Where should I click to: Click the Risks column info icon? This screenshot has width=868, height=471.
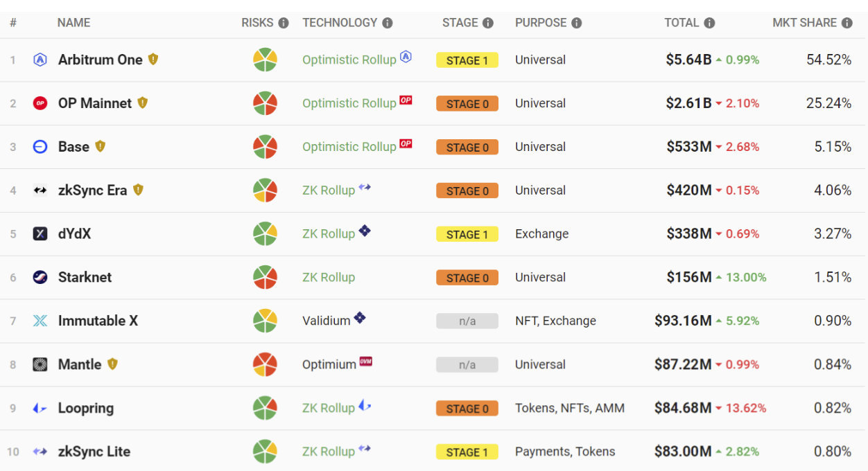[284, 23]
